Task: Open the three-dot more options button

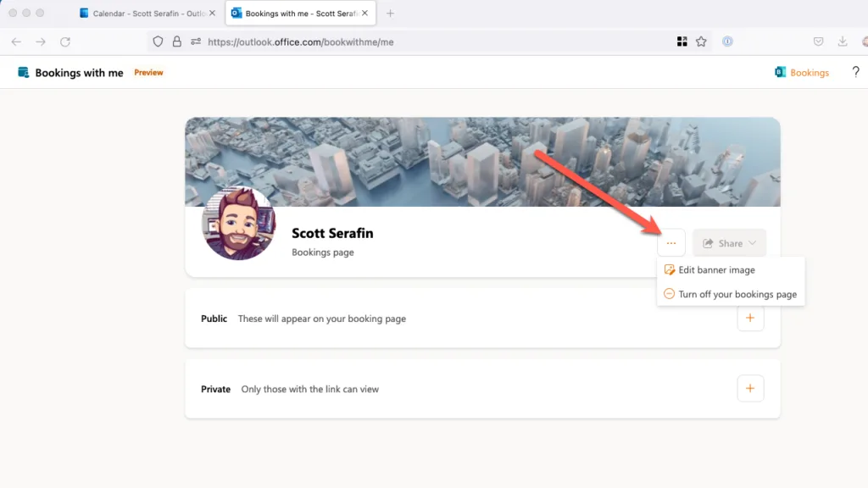Action: pyautogui.click(x=671, y=243)
